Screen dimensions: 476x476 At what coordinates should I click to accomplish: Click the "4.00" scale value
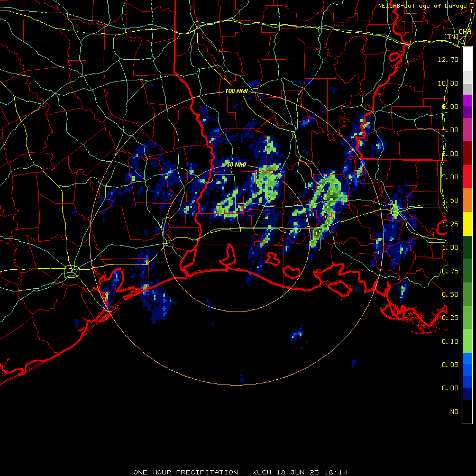coord(450,130)
